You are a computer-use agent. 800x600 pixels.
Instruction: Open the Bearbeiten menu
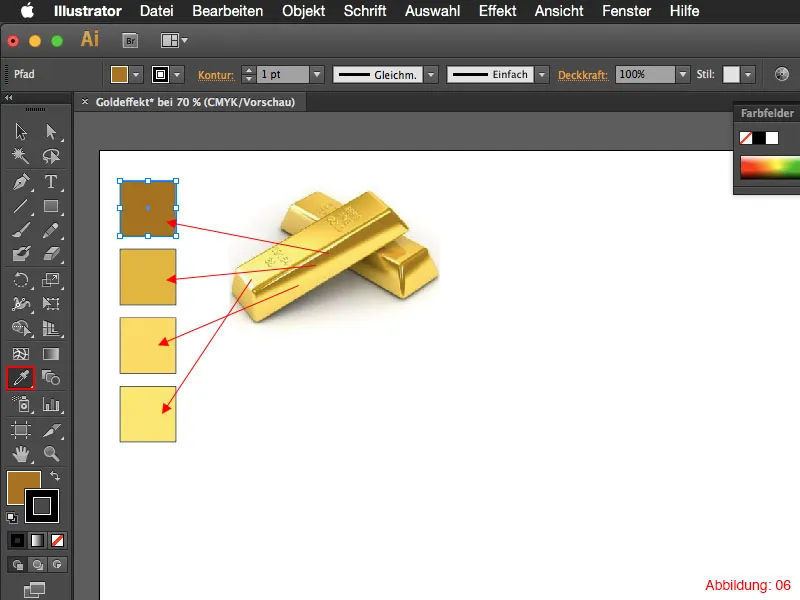pos(228,11)
